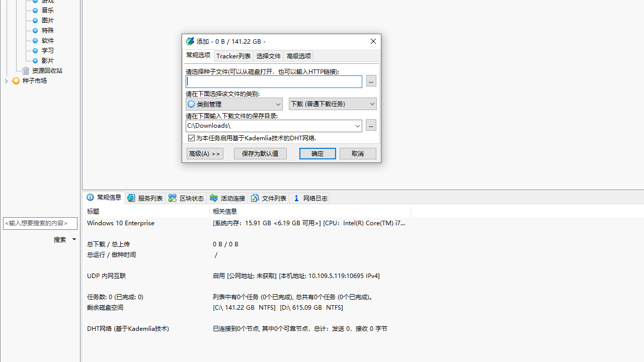
Task: Open the 文件列表 file list panel
Action: pos(269,198)
